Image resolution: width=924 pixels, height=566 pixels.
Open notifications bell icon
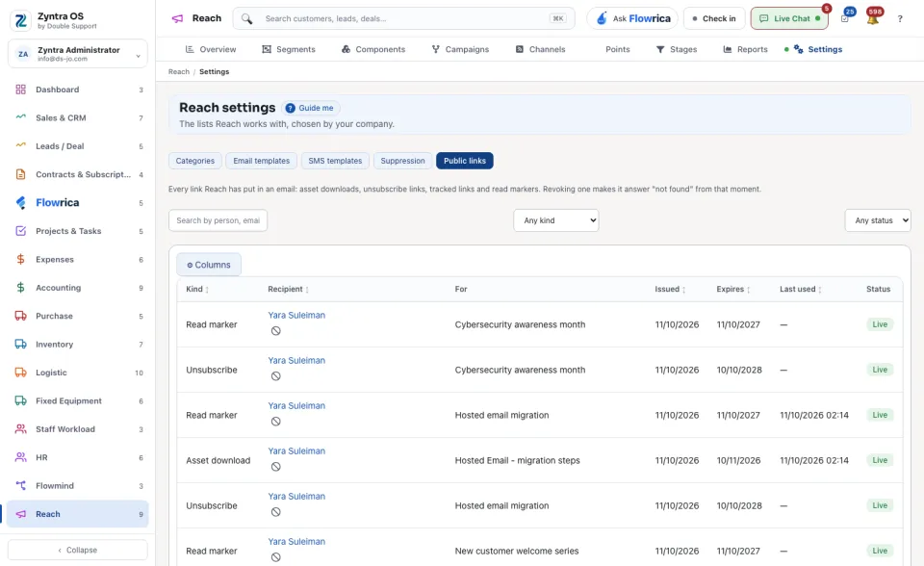[x=873, y=18]
